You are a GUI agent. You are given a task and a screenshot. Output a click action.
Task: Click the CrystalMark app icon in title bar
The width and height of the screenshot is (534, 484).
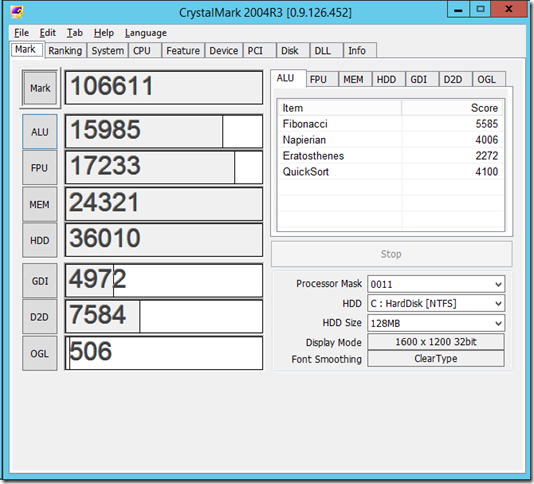tap(16, 13)
